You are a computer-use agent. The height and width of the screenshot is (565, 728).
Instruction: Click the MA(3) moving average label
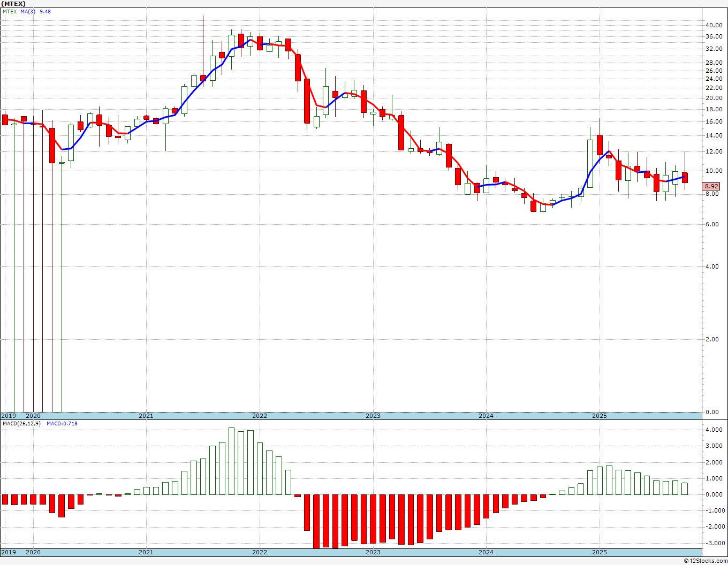pos(28,11)
